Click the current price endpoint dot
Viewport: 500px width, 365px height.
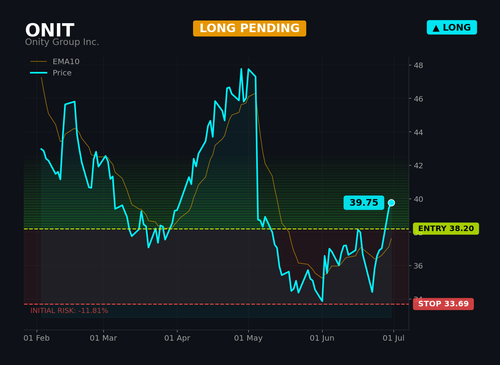(391, 203)
